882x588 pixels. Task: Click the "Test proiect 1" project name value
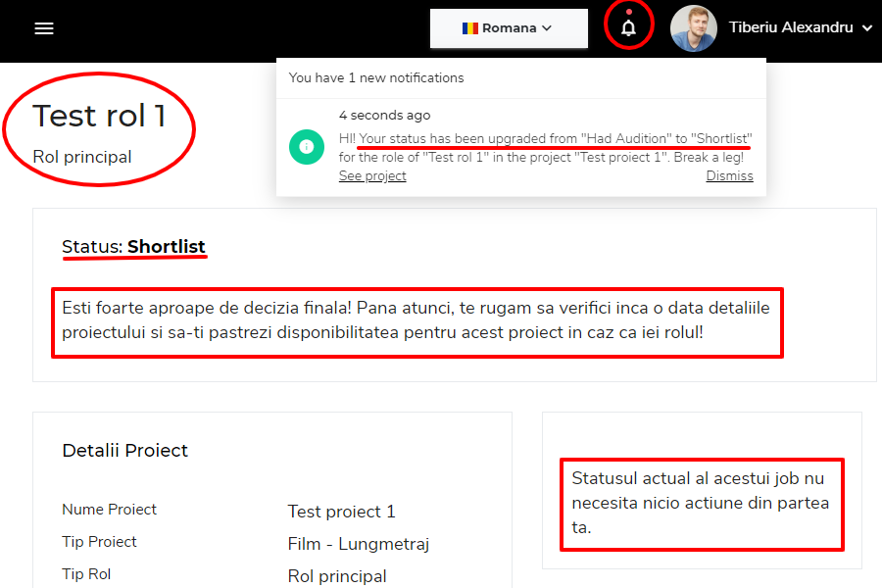(x=341, y=512)
